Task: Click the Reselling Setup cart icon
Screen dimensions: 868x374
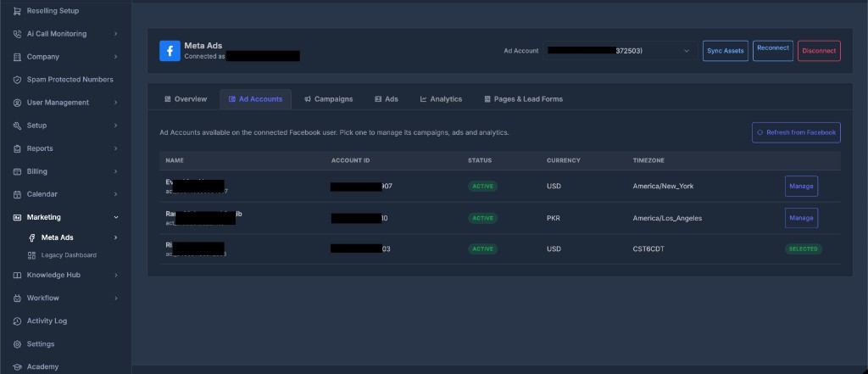Action: pyautogui.click(x=17, y=11)
